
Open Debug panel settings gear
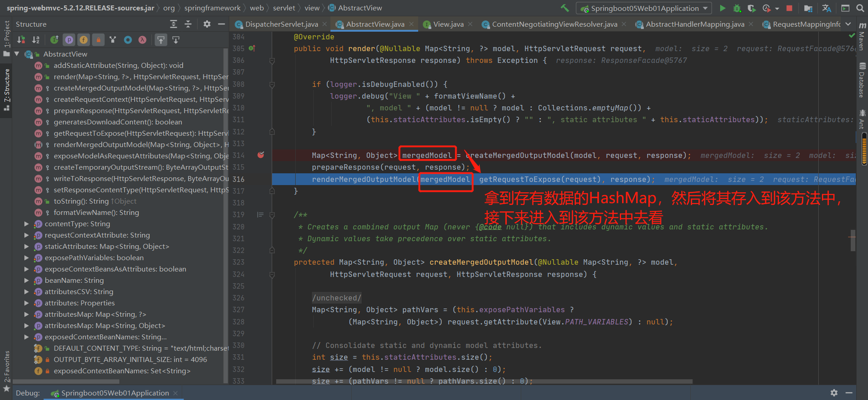[x=834, y=393]
